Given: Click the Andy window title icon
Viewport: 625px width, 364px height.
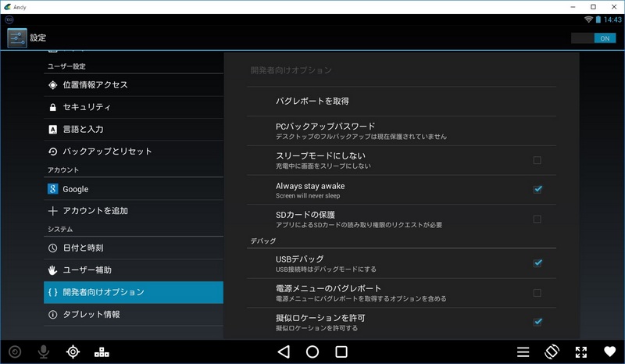Looking at the screenshot, I should tap(7, 7).
